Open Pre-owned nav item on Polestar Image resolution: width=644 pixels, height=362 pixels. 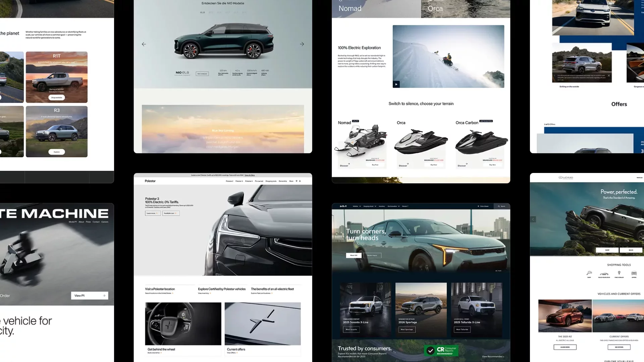pos(259,181)
